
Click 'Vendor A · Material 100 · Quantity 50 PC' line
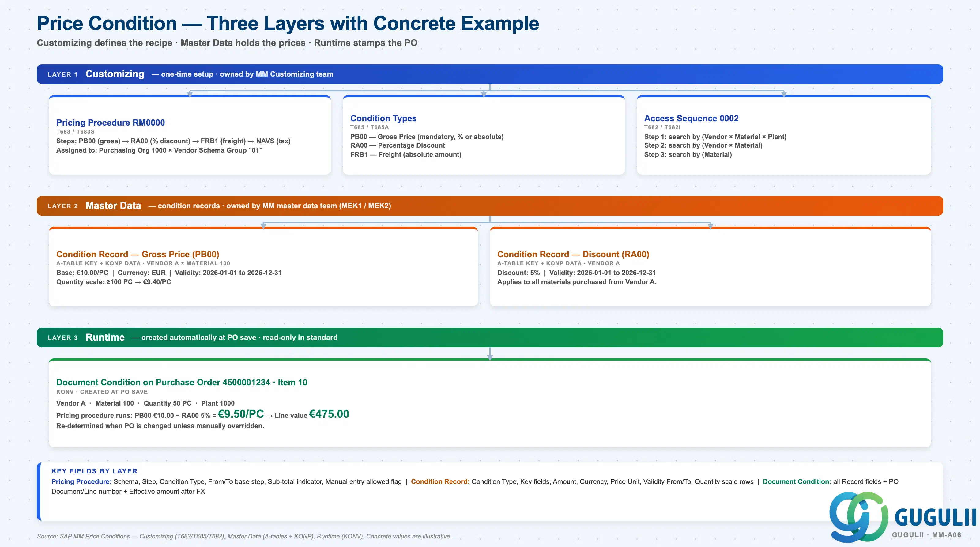(x=145, y=403)
